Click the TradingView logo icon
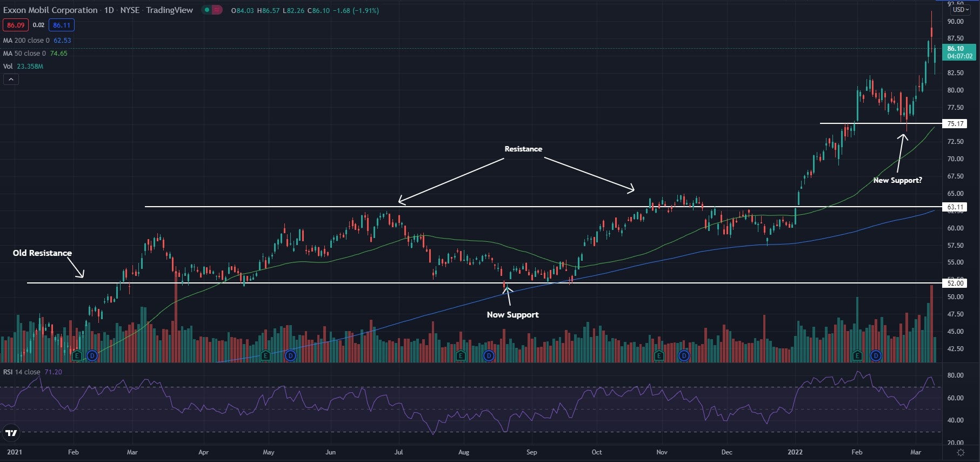The height and width of the screenshot is (462, 980). (x=11, y=433)
